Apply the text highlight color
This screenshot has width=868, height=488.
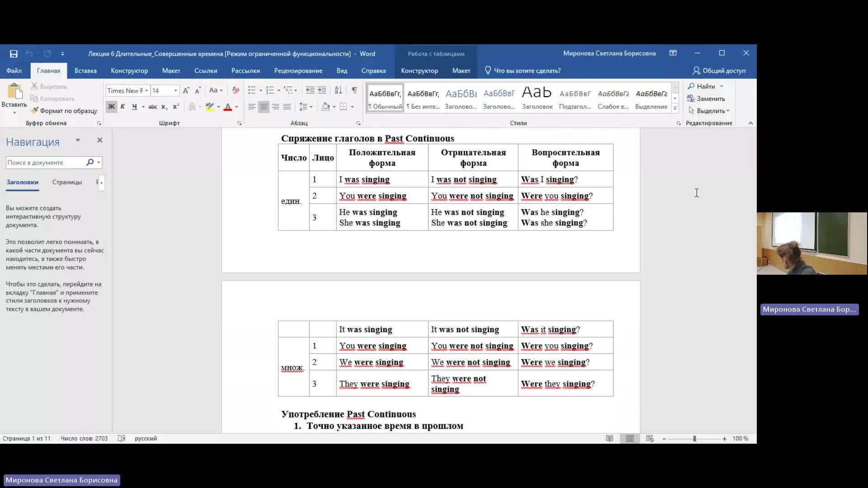coord(209,107)
